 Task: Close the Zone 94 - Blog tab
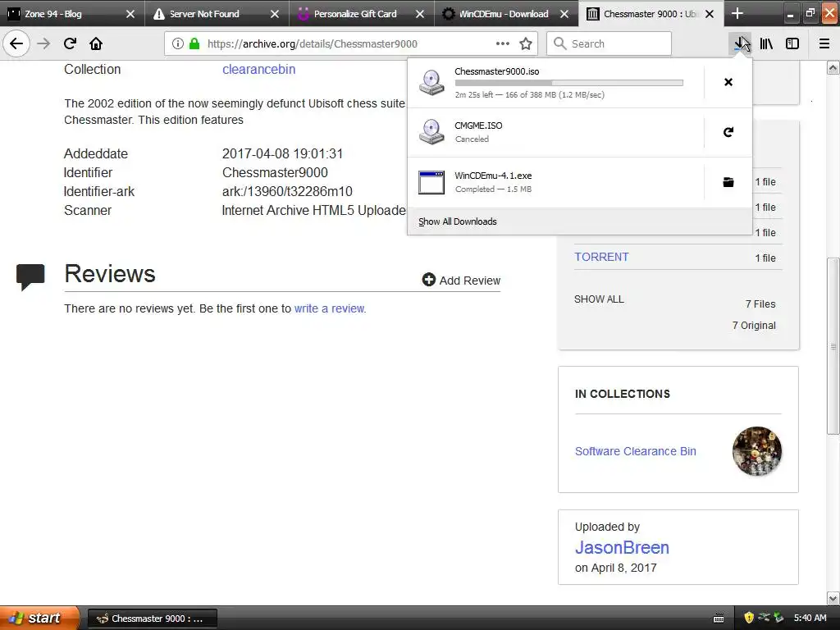(x=130, y=14)
